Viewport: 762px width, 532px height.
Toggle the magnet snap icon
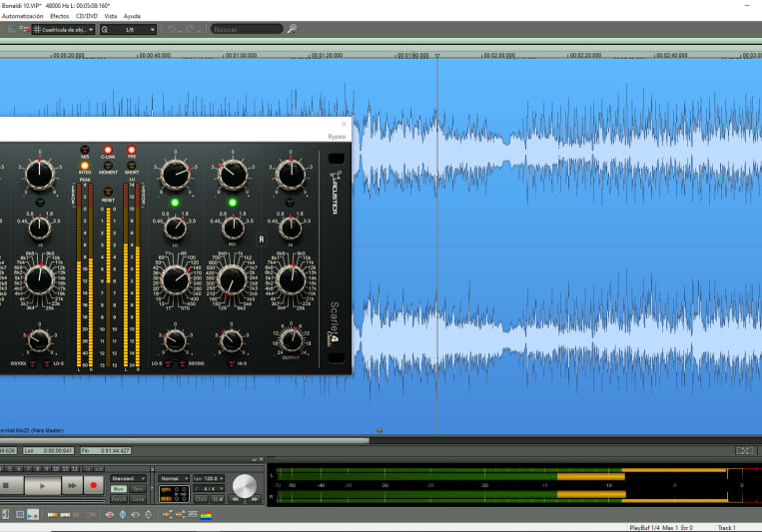24,30
